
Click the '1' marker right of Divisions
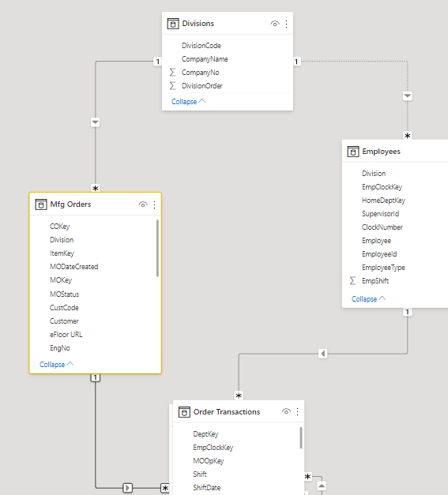coord(296,62)
